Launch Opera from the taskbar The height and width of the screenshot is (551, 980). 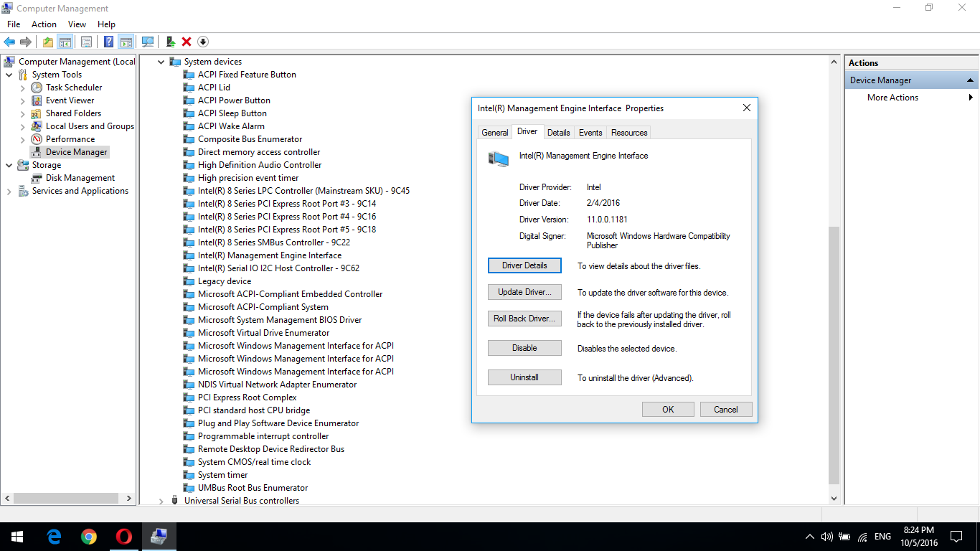124,537
